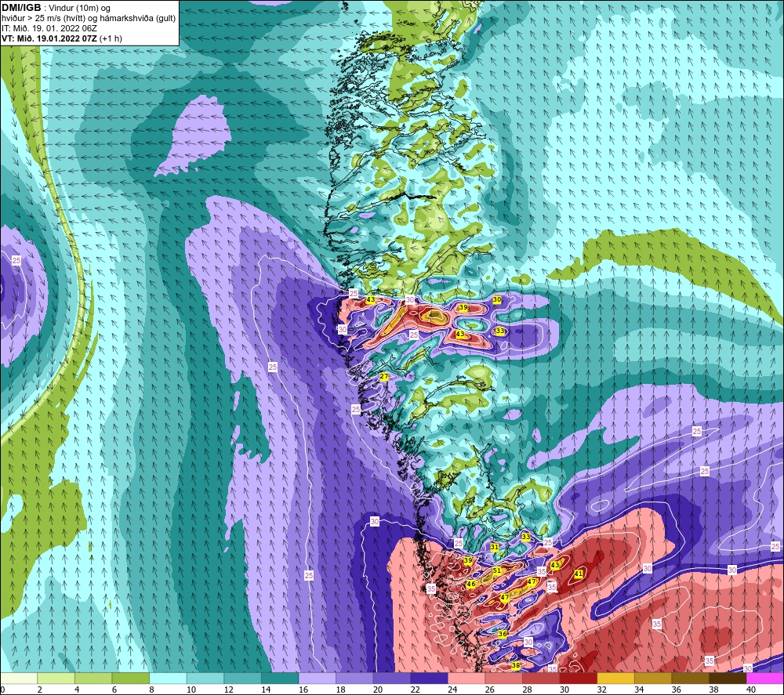
Task: Click the '12' tick label on the scale
Action: click(228, 690)
